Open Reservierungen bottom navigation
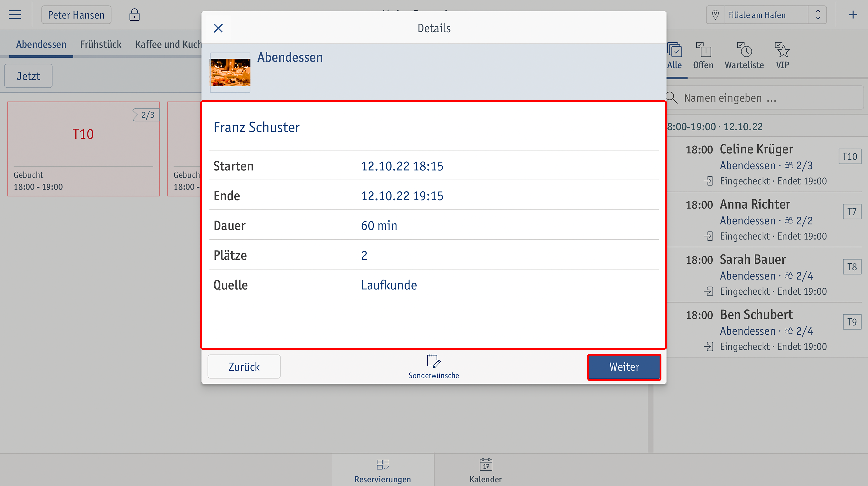This screenshot has width=868, height=486. (x=383, y=470)
